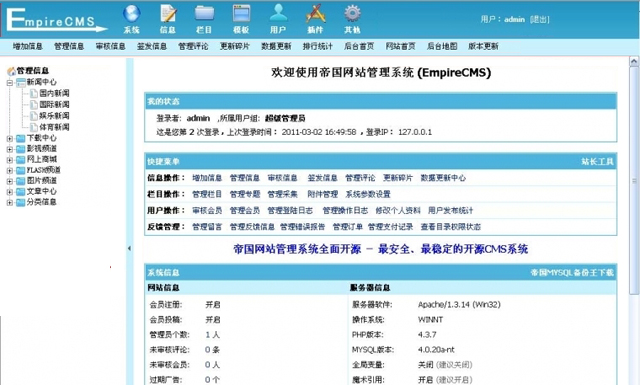Expand the 文章中心 tree node

[x=10, y=191]
